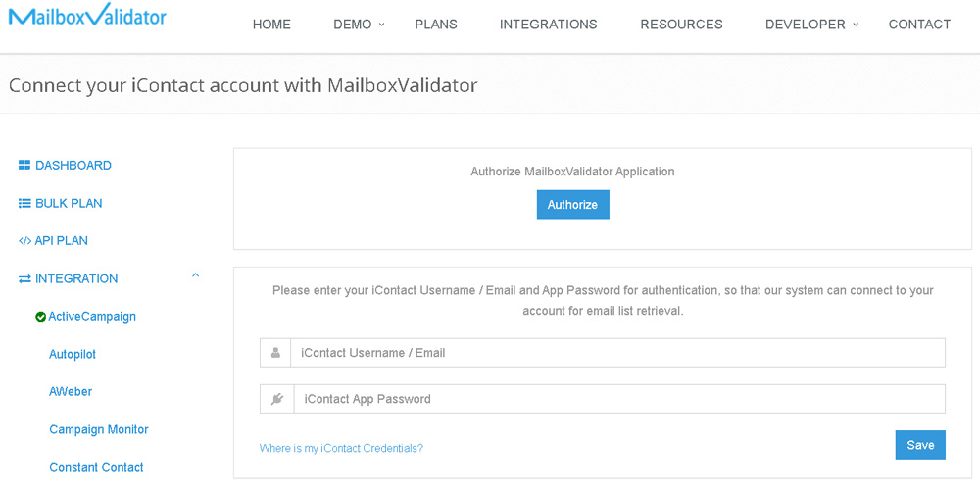Click the Dashboard grid icon

24,166
